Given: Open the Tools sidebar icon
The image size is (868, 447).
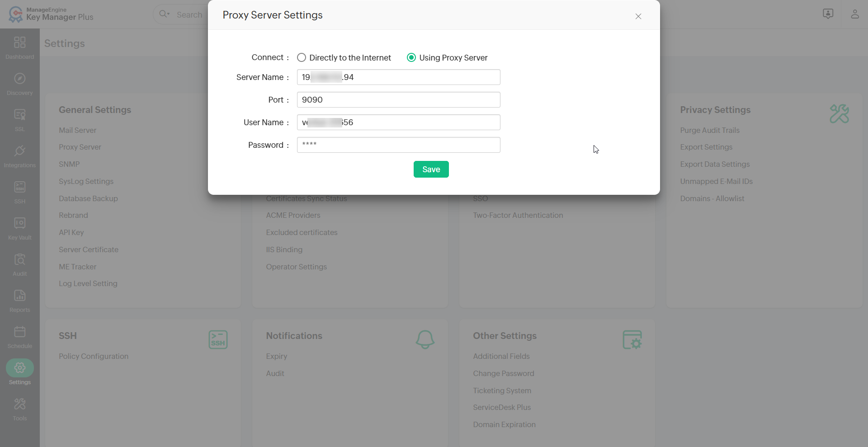Looking at the screenshot, I should [19, 409].
